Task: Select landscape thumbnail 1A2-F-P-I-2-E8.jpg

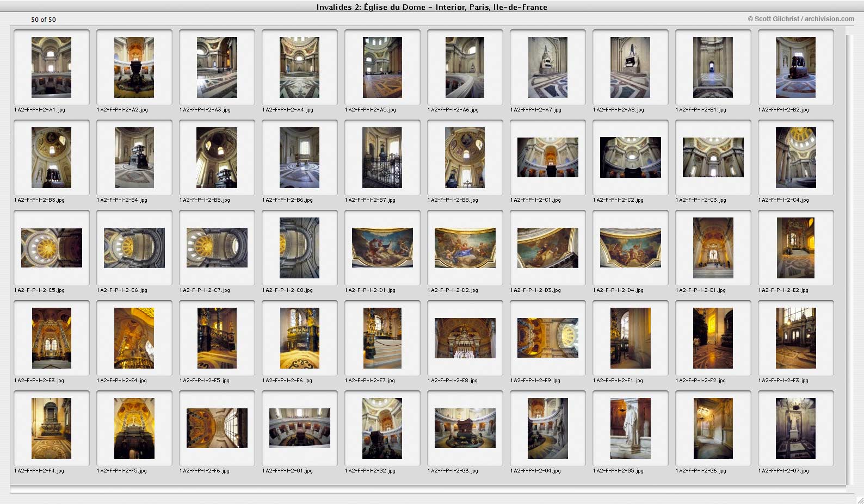Action: coord(465,338)
